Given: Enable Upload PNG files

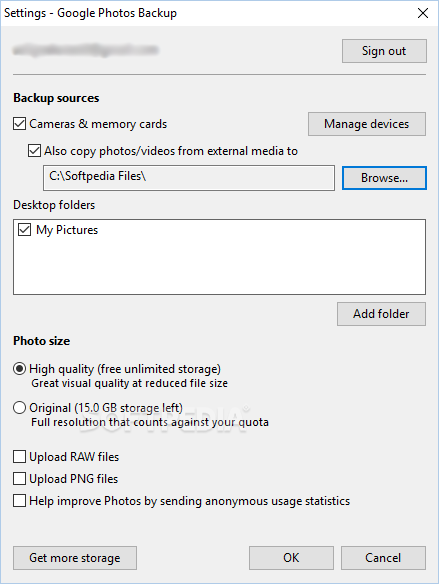Looking at the screenshot, I should [x=19, y=479].
